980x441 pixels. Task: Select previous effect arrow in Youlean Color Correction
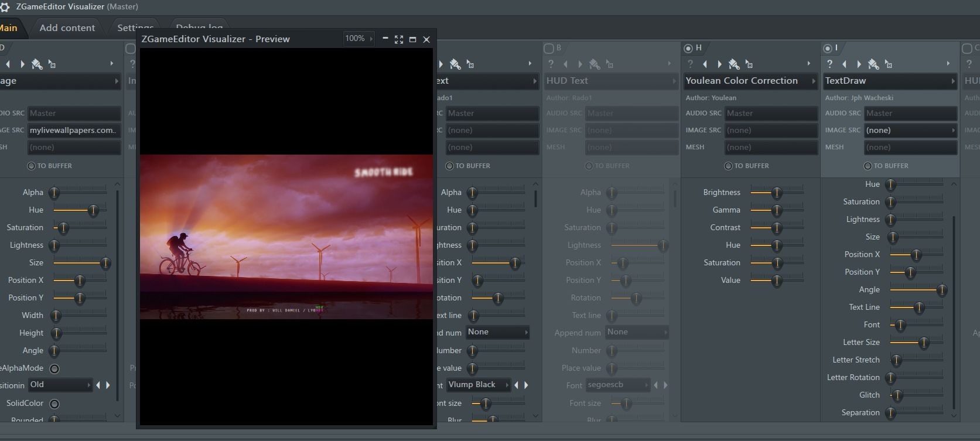tap(705, 64)
